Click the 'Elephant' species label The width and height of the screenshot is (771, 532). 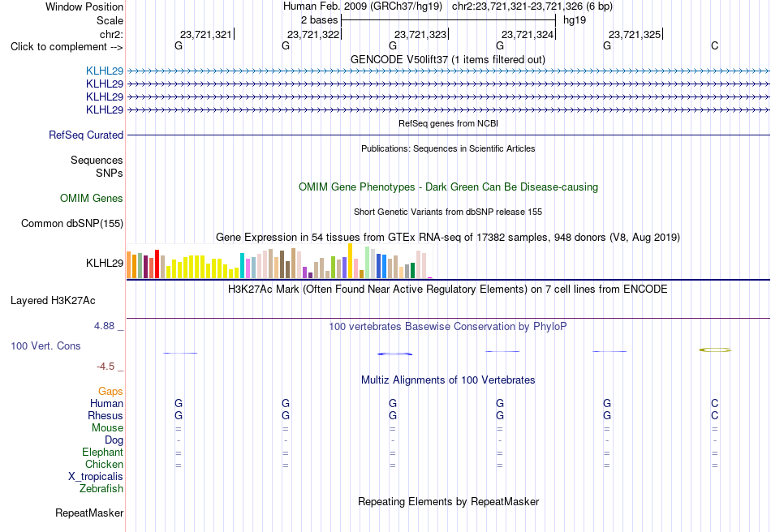102,452
